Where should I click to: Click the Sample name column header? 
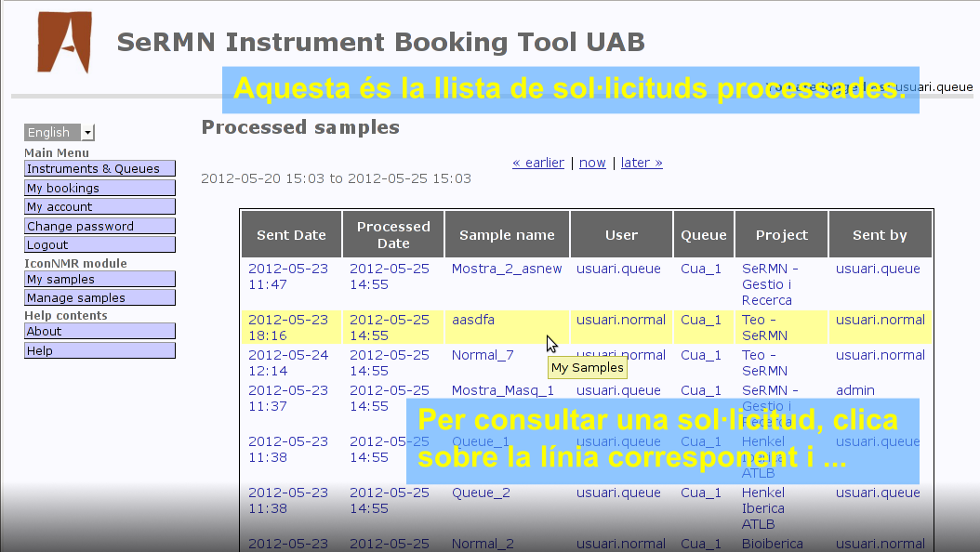507,235
